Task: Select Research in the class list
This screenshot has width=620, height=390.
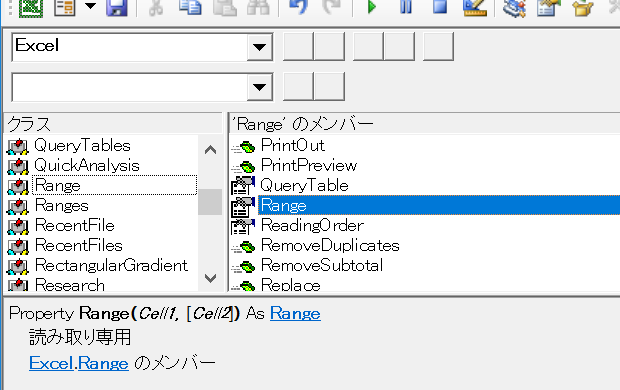Action: [x=70, y=284]
